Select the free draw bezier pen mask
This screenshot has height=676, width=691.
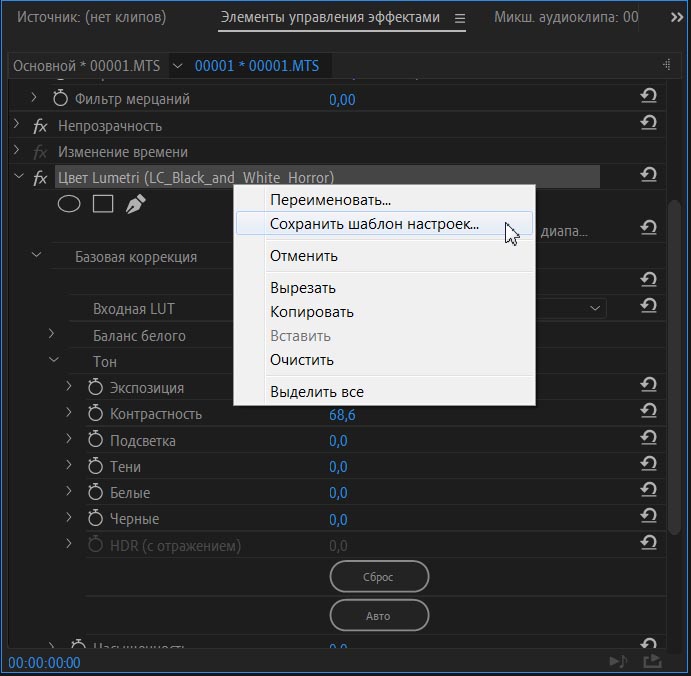pos(135,204)
